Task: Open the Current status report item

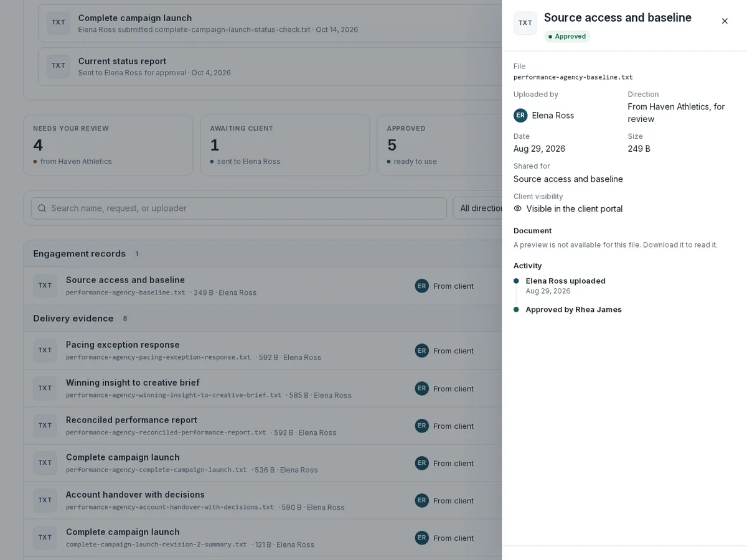Action: pyautogui.click(x=270, y=67)
